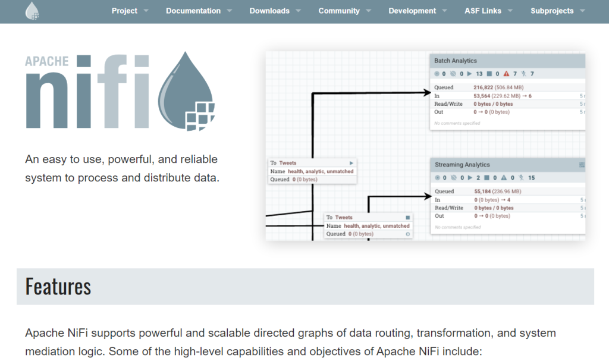The image size is (609, 364).
Task: Expand the ASF Links dropdown arrow
Action: 510,11
